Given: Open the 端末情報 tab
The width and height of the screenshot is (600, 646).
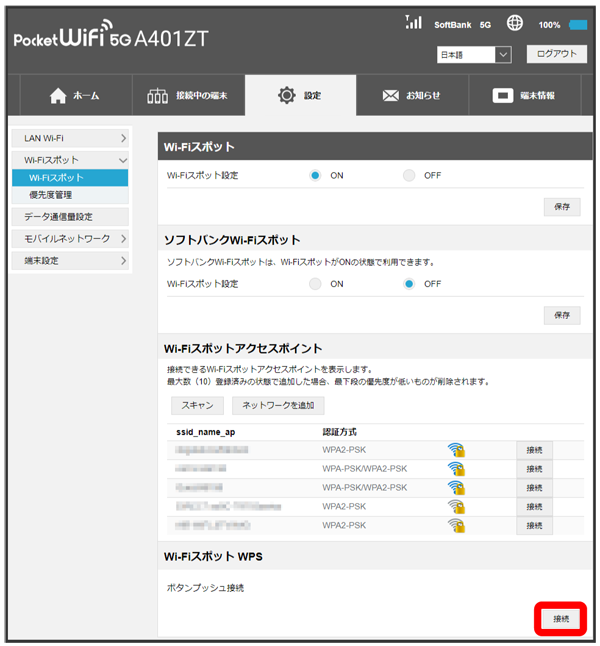Looking at the screenshot, I should pos(525,96).
